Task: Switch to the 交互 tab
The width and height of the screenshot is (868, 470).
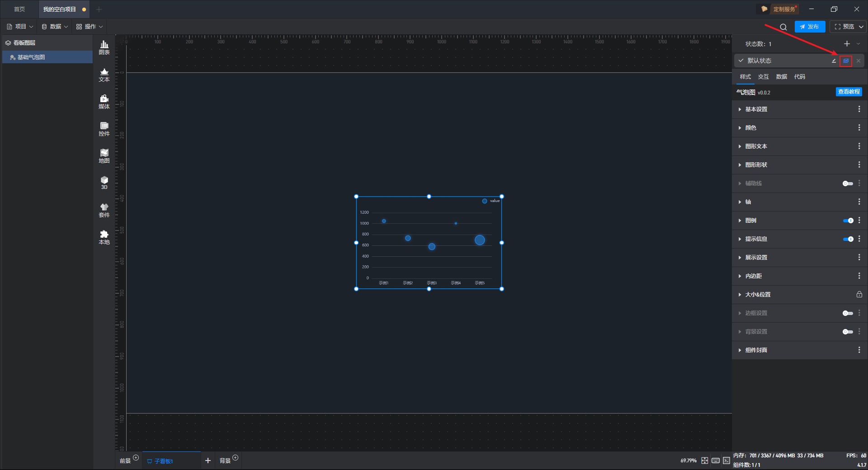Action: (763, 77)
